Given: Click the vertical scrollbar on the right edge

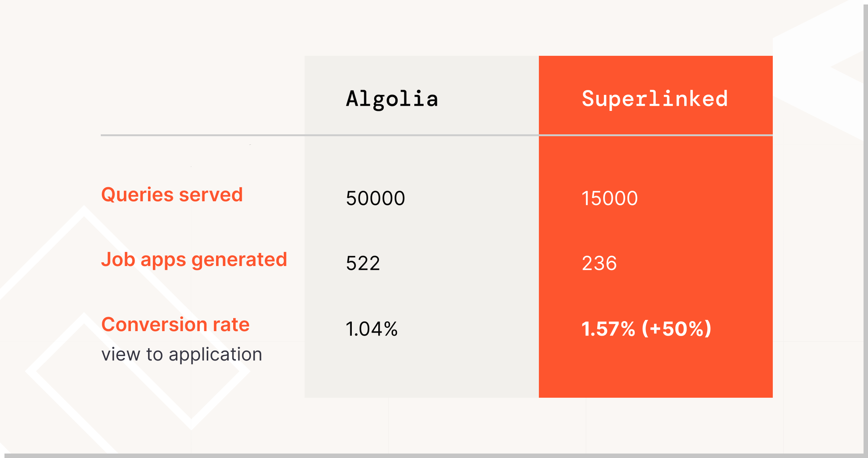Looking at the screenshot, I should pyautogui.click(x=865, y=223).
